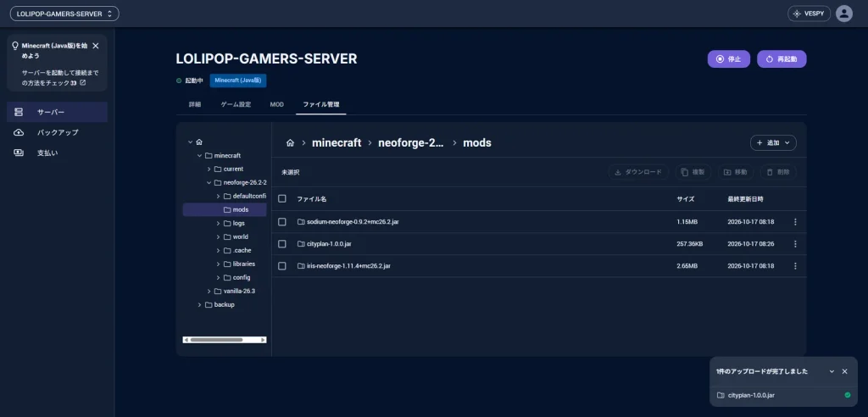Screen dimensions: 868x417
Task: Expand the backup folder chevron
Action: 199,304
